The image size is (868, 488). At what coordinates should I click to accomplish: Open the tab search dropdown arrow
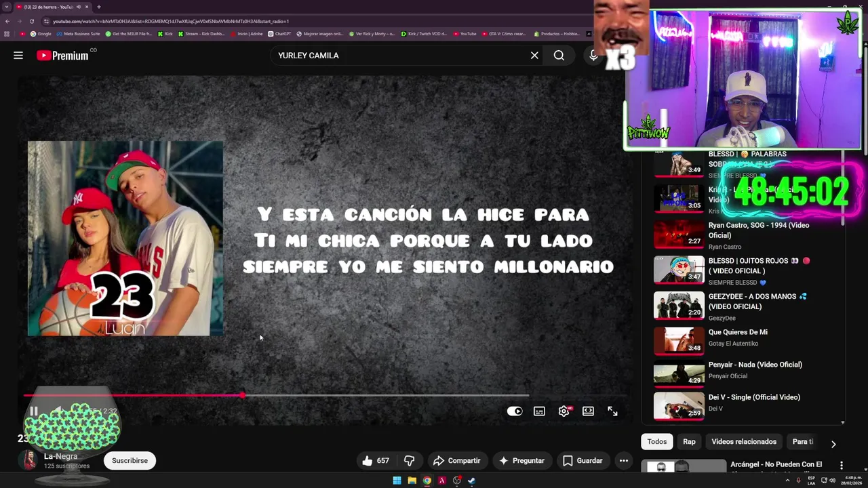pos(6,7)
